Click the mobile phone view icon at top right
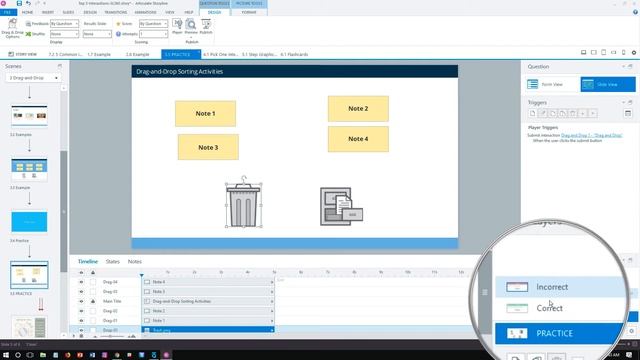 624,53
